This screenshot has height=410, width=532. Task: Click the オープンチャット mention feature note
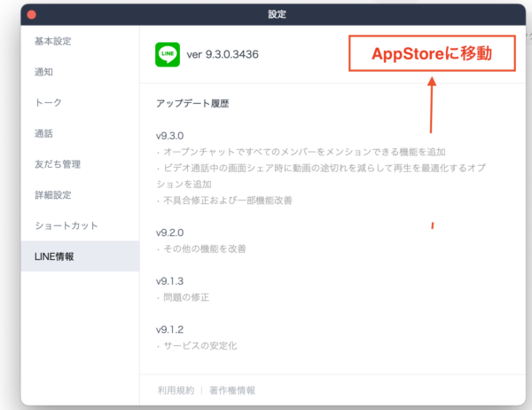click(301, 152)
